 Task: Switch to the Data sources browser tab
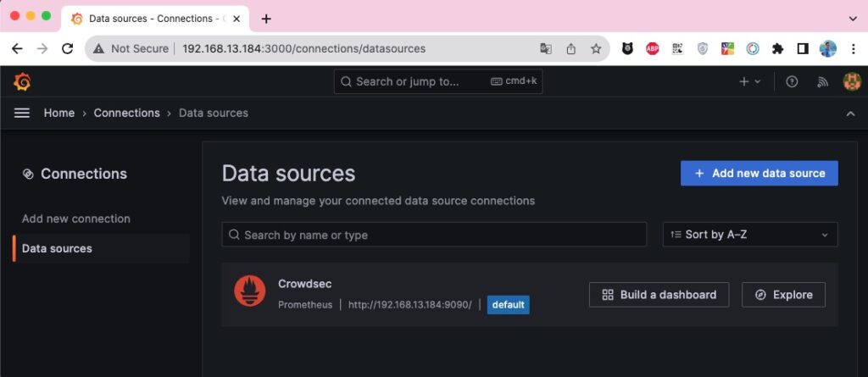click(x=155, y=19)
